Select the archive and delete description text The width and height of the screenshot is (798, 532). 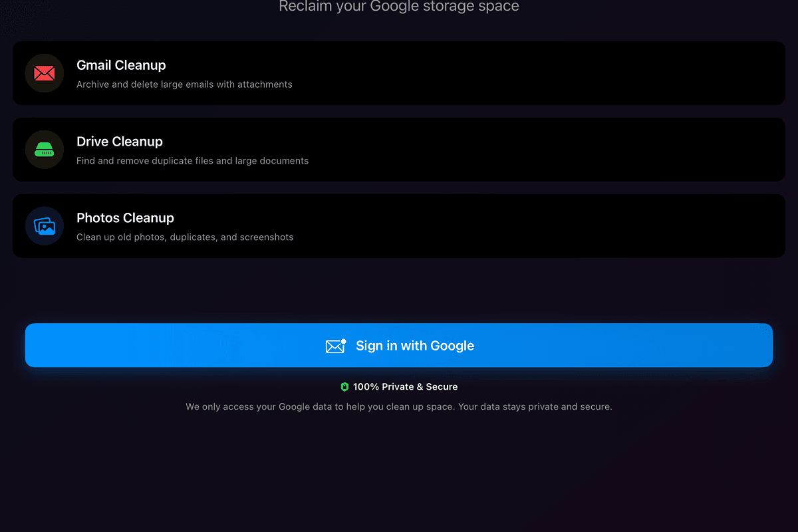point(184,84)
